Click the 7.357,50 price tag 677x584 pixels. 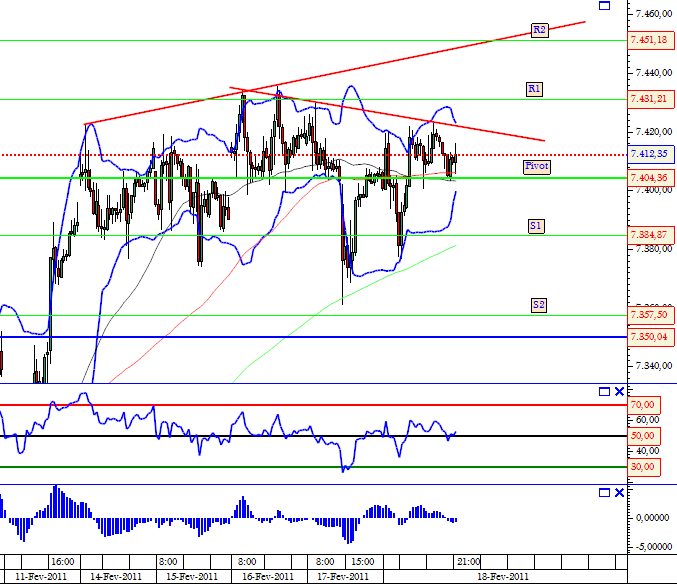click(x=651, y=315)
